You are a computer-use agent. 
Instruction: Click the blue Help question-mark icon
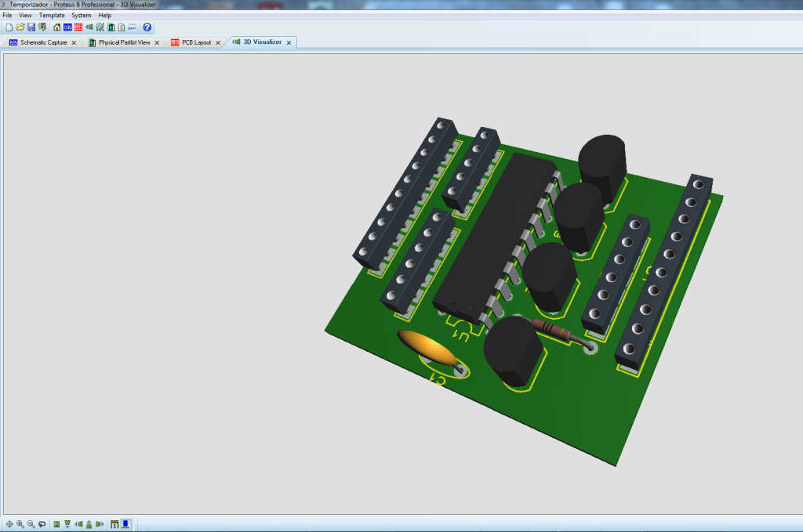point(147,27)
